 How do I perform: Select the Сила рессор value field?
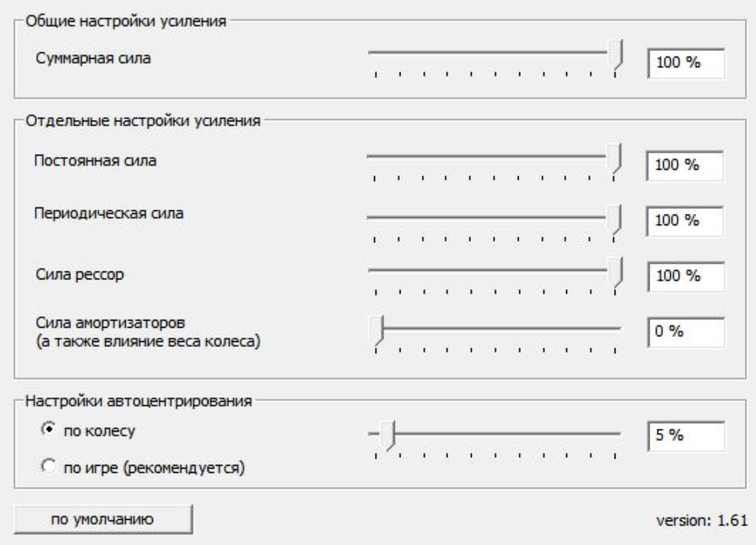685,275
